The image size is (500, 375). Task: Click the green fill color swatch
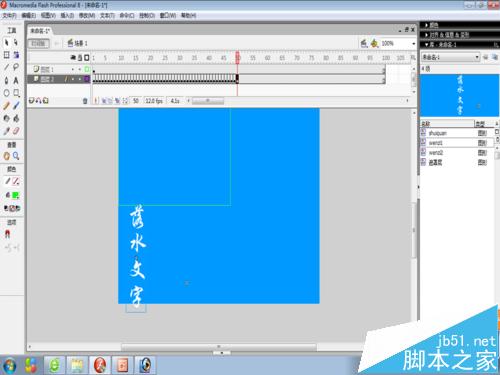pos(16,195)
